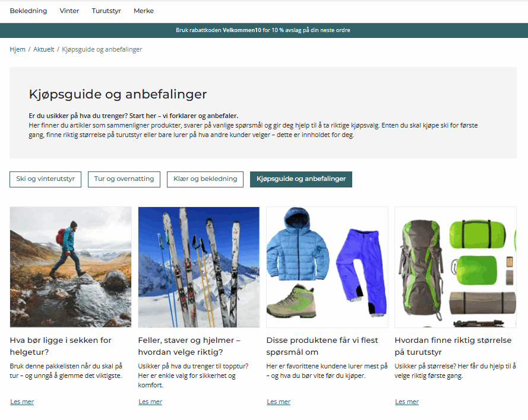Open the Turutstyr navigation menu
Screen dimensions: 528x420
coord(106,11)
